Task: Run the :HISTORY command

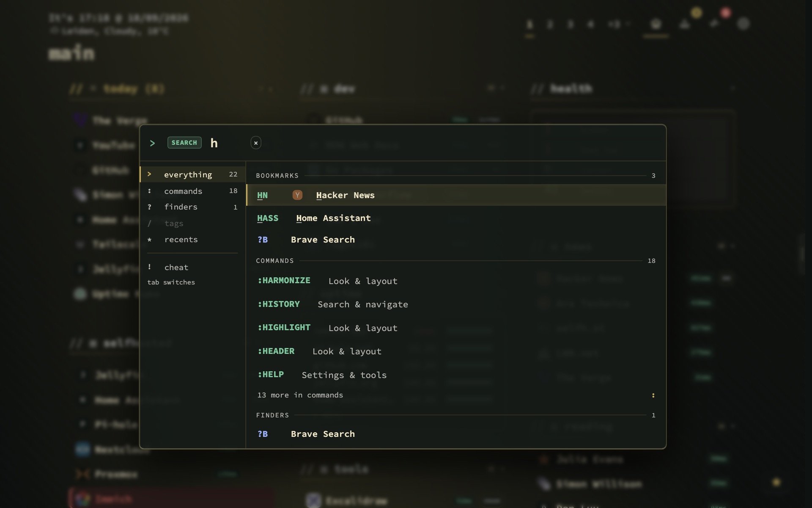Action: 456,304
